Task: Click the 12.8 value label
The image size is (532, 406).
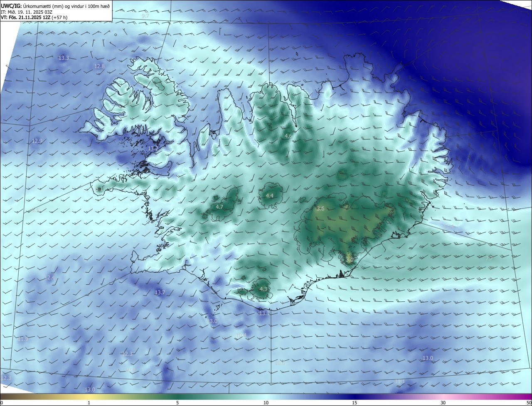Action: (x=99, y=66)
